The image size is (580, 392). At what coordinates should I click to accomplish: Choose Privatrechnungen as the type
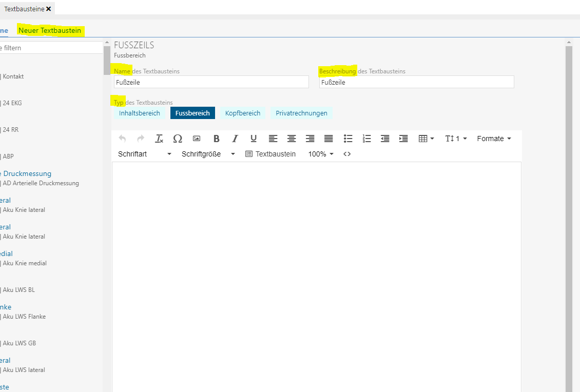point(301,113)
